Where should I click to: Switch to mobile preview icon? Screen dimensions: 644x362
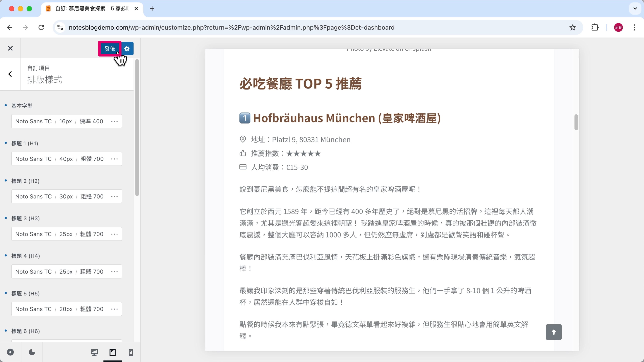[131, 352]
